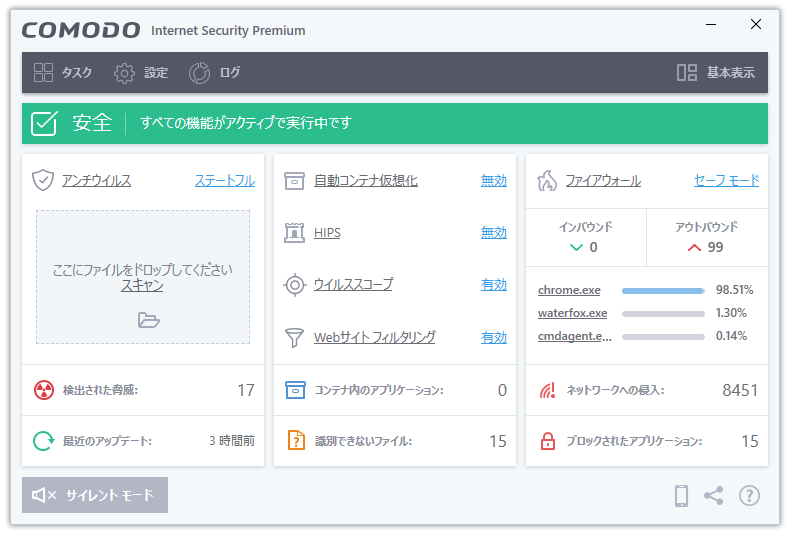The width and height of the screenshot is (788, 533).
Task: Toggle Webサイト フィルタリング status 有効
Action: coord(494,338)
